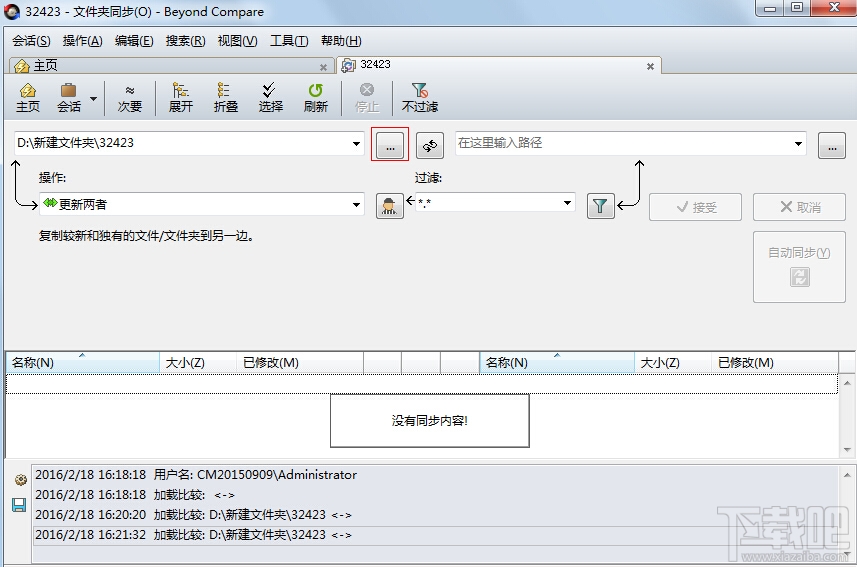857x567 pixels.
Task: Click the file list scroll down arrow
Action: pyautogui.click(x=847, y=449)
